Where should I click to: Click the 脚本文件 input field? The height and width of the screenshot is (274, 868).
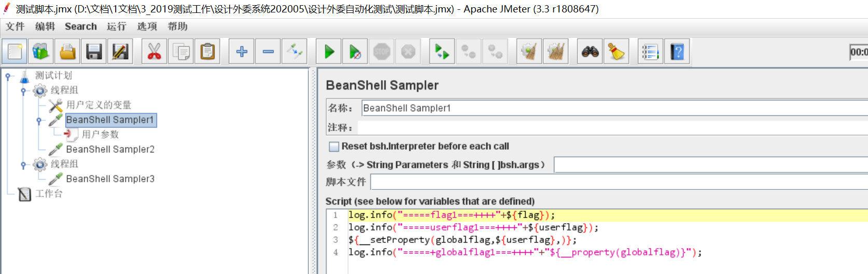pos(619,182)
